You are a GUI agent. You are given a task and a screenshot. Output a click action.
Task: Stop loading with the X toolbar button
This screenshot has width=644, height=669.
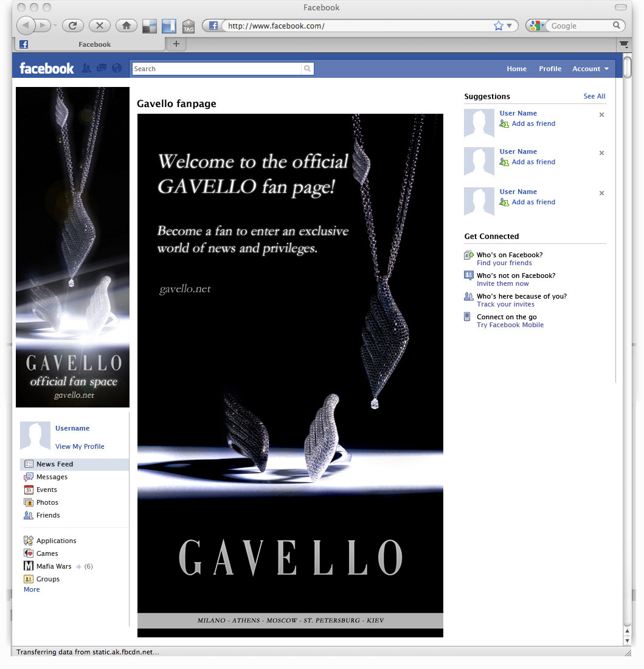tap(100, 26)
